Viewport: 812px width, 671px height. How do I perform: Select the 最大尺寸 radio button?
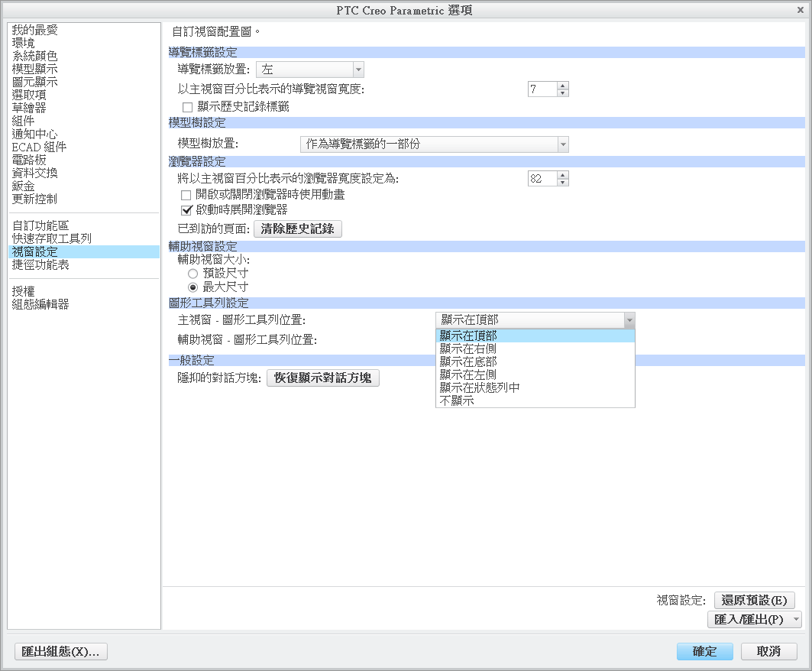pos(192,287)
